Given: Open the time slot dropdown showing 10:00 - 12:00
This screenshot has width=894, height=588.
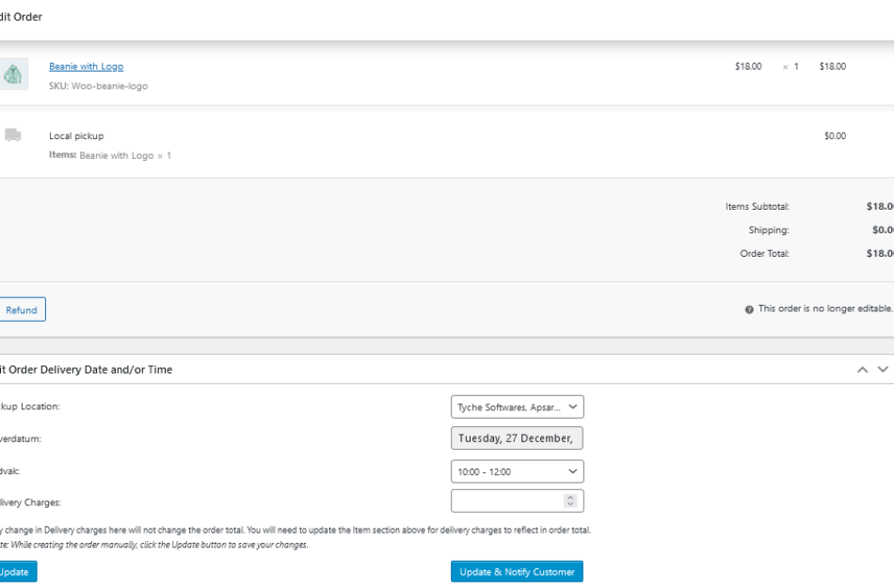Looking at the screenshot, I should pos(517,470).
